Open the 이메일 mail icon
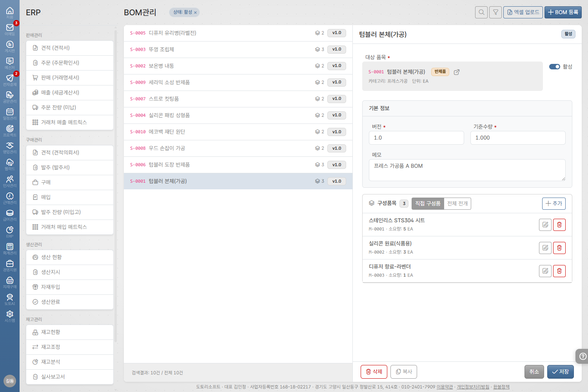The height and width of the screenshot is (392, 588). tap(10, 29)
